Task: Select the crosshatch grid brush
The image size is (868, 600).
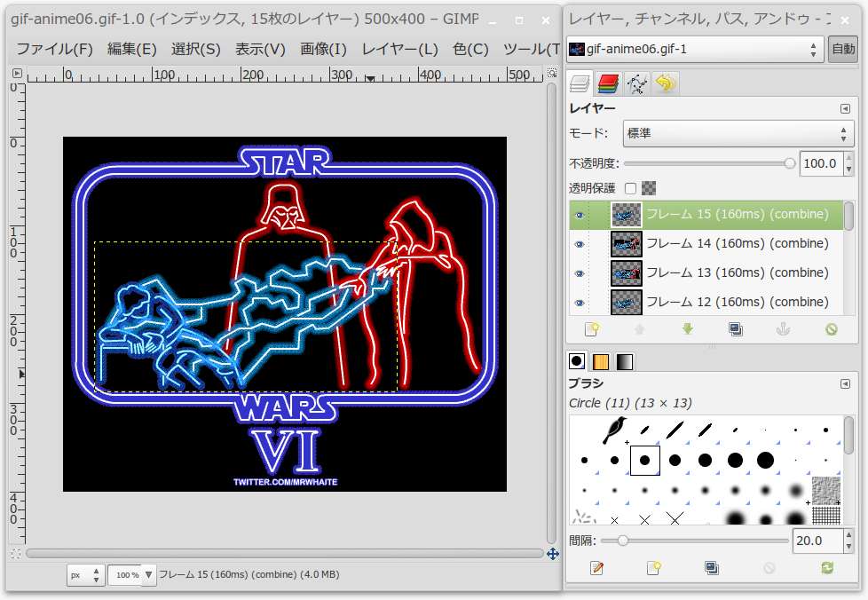Action: [x=826, y=516]
